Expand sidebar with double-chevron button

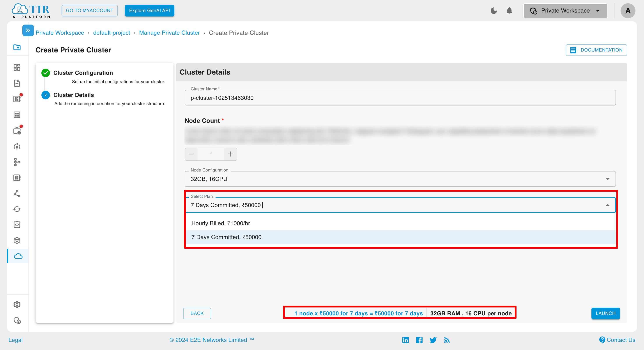[28, 30]
